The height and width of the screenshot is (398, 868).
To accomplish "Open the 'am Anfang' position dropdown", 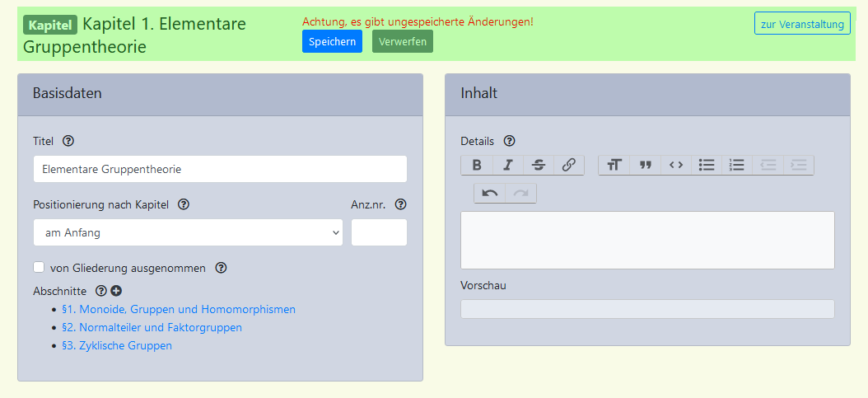I will (x=189, y=232).
